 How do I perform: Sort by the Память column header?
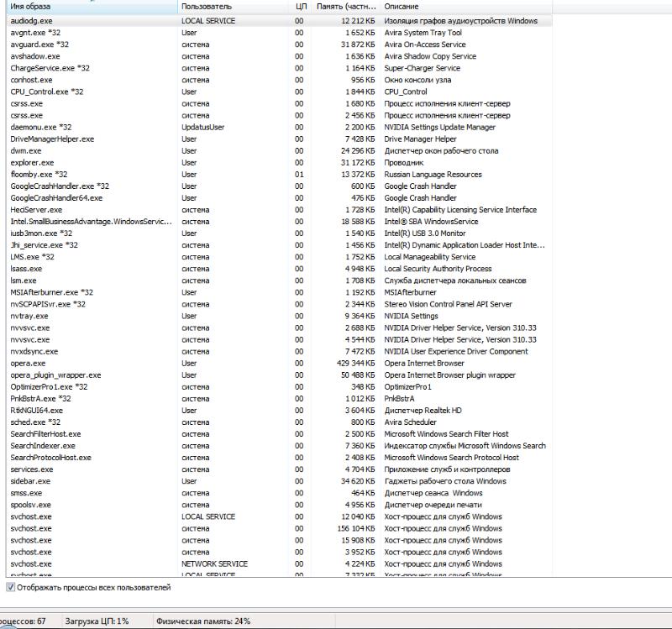click(x=346, y=7)
